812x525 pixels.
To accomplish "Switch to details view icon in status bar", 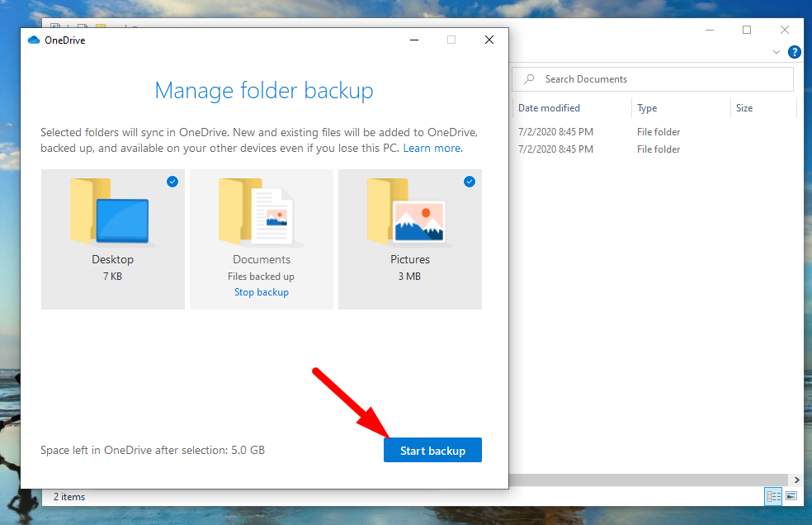I will click(773, 496).
